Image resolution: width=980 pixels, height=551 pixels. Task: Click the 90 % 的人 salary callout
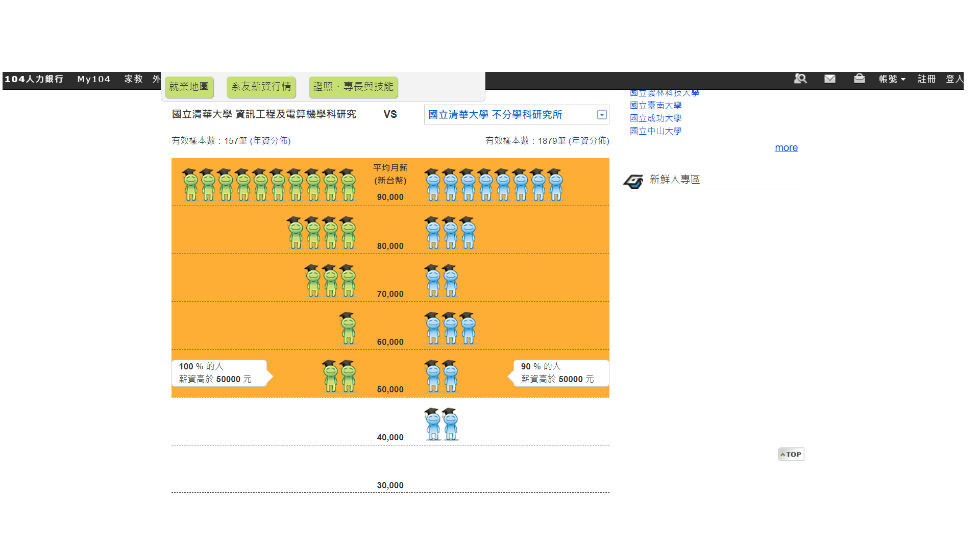[558, 373]
